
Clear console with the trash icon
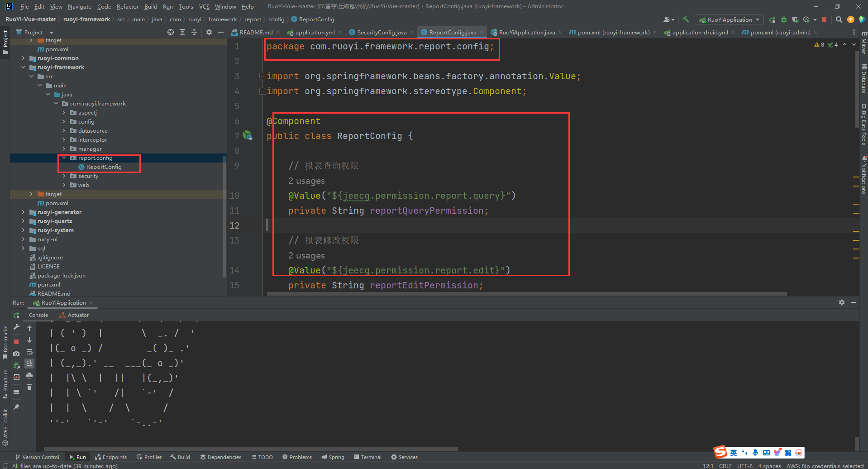tap(29, 387)
